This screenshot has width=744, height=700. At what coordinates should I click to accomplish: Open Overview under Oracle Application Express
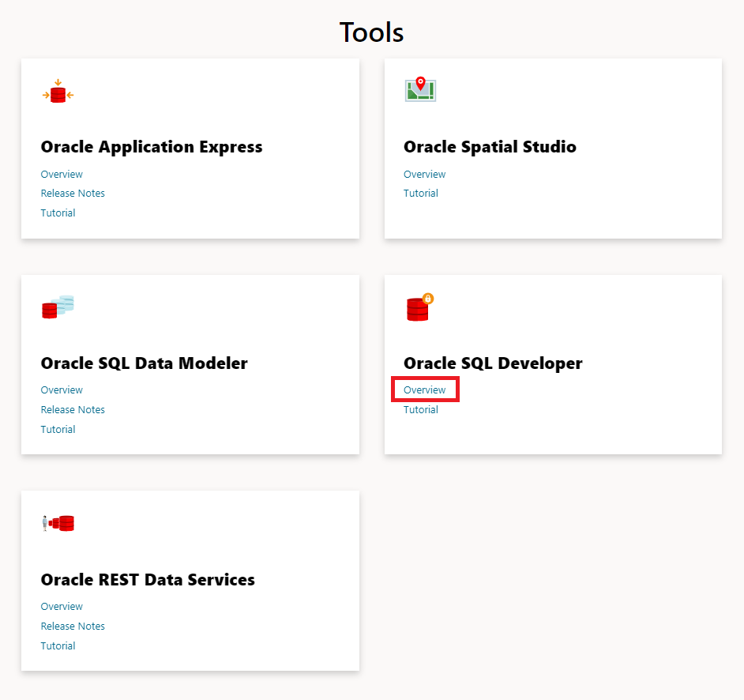62,174
